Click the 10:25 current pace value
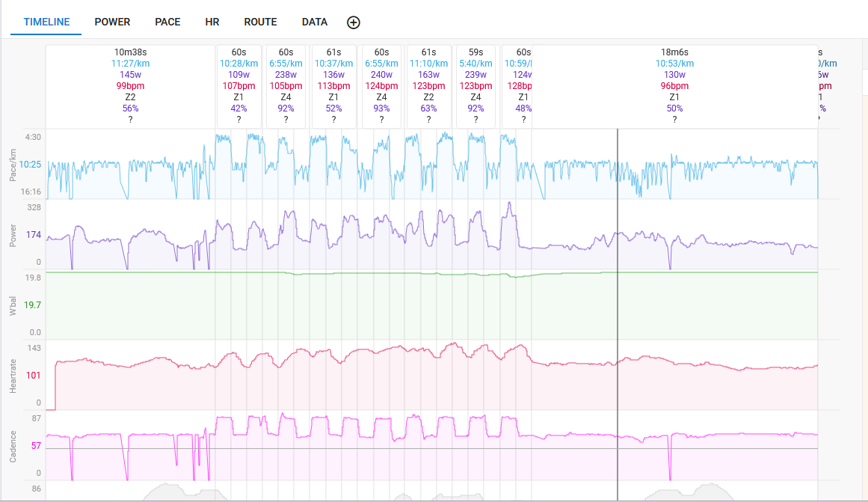 coord(30,165)
